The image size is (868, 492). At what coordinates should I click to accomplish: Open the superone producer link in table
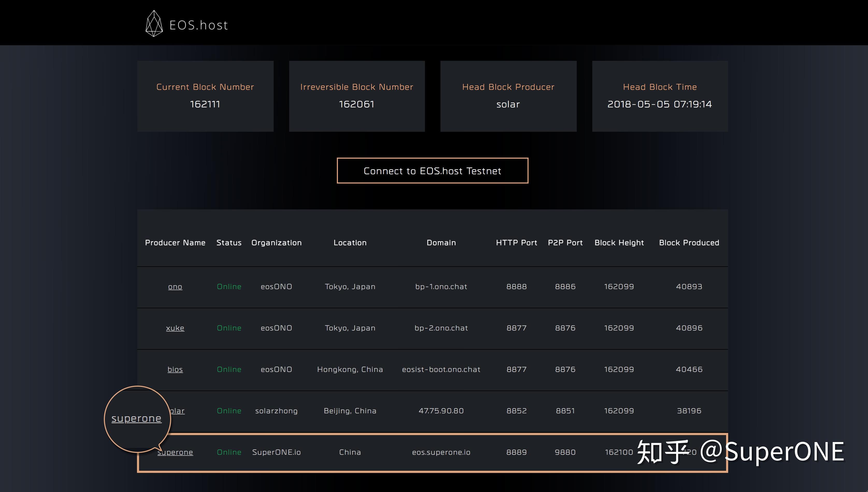[x=175, y=452]
